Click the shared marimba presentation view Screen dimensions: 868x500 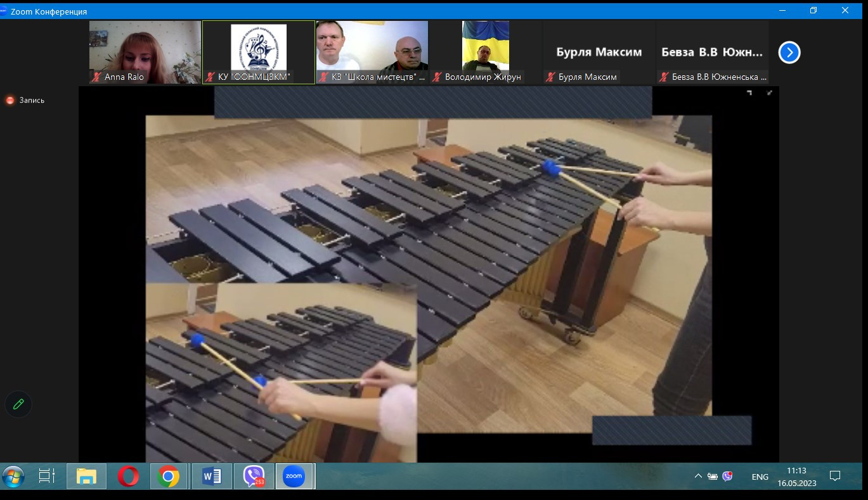[429, 274]
